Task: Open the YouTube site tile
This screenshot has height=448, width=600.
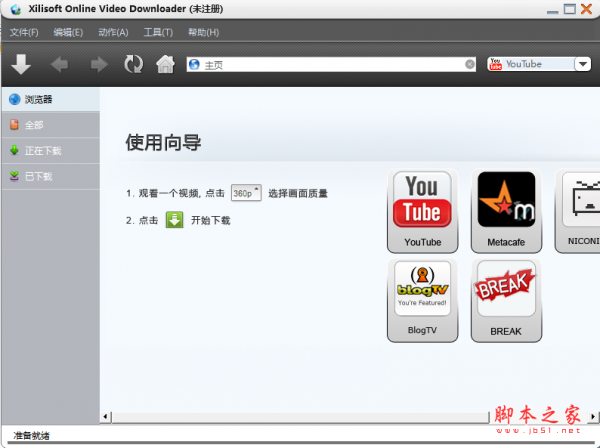Action: pyautogui.click(x=422, y=211)
